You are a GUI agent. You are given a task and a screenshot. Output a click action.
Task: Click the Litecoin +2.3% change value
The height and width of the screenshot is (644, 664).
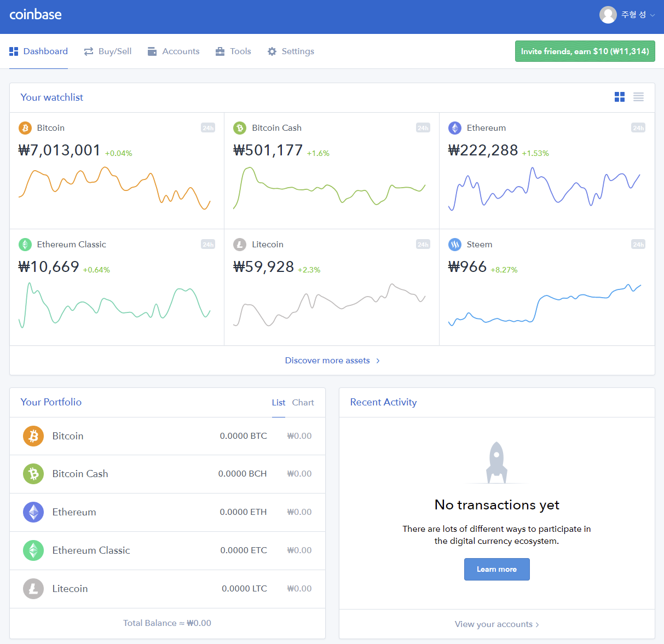click(x=309, y=270)
